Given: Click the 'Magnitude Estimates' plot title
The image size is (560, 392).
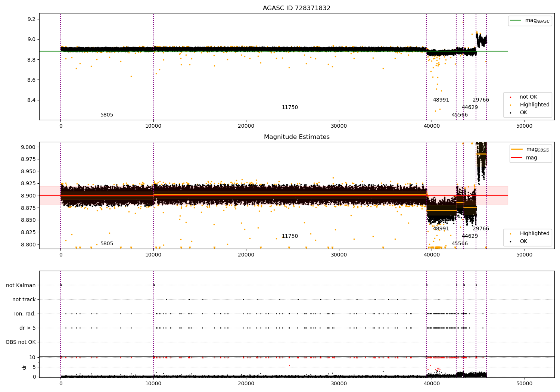Looking at the screenshot, I should point(296,137).
